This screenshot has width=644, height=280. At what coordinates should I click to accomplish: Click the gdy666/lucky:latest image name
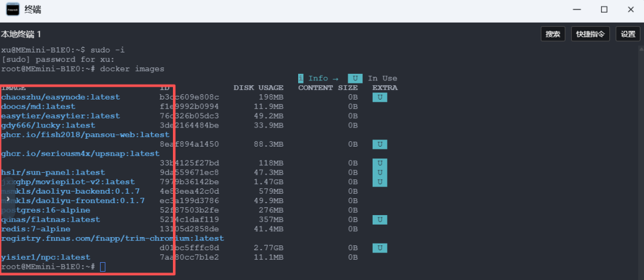pyautogui.click(x=48, y=125)
